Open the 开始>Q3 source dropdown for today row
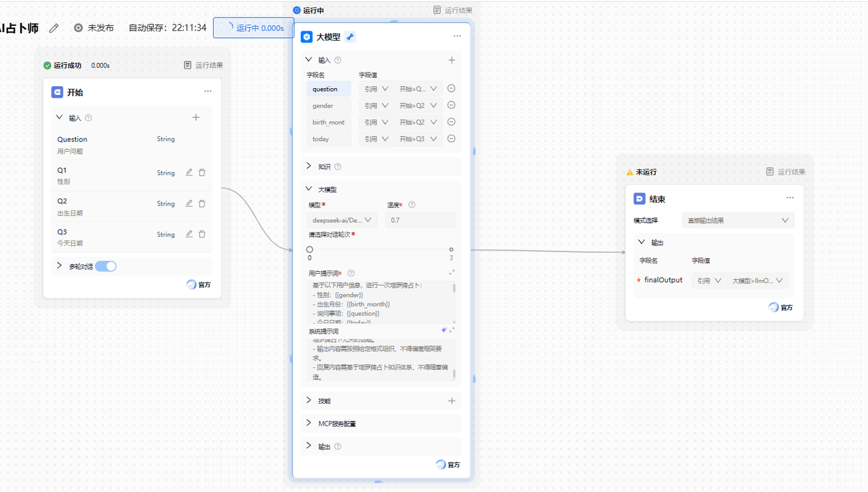868x492 pixels. (418, 139)
